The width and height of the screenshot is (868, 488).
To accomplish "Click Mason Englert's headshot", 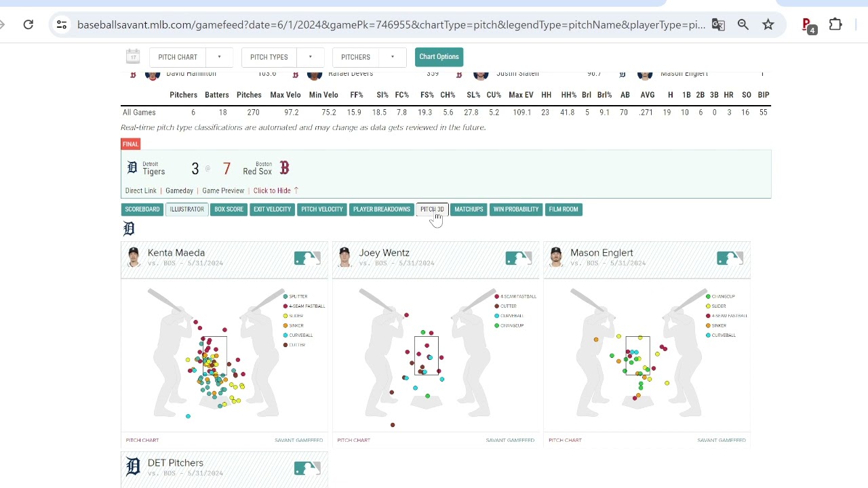I will click(x=556, y=257).
